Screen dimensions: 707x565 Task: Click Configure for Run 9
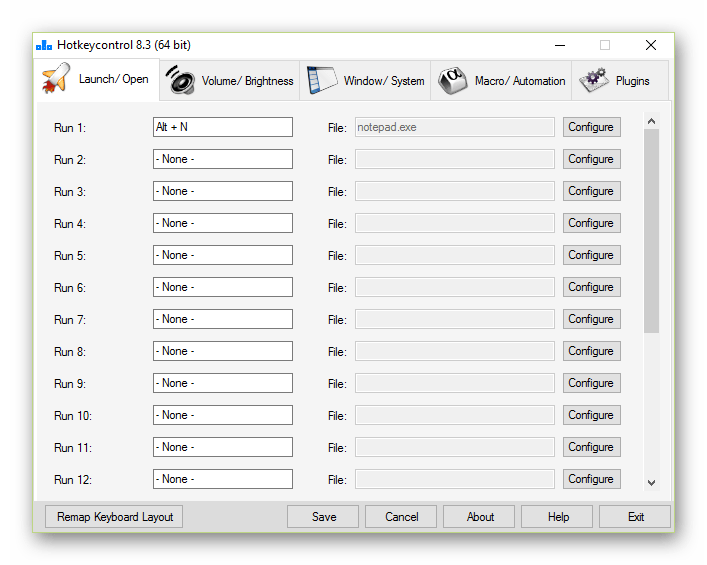[592, 383]
